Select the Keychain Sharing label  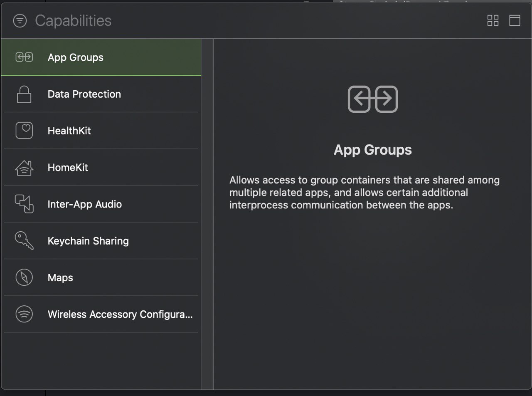coord(88,241)
